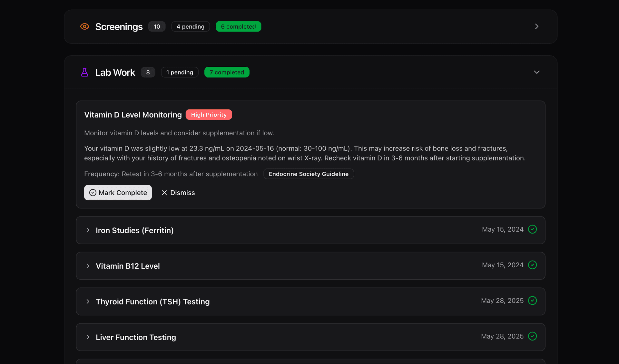Viewport: 619px width, 364px height.
Task: Click the green check on Iron Studies (Ferritin)
Action: 532,229
